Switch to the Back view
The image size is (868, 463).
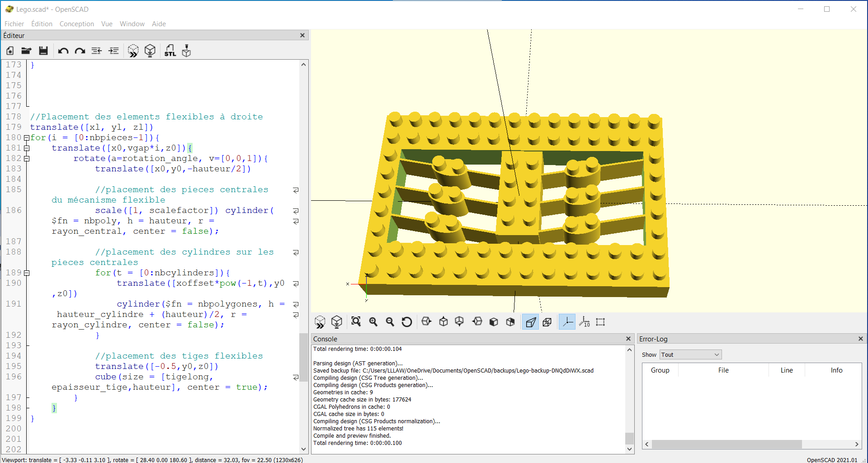(x=510, y=322)
